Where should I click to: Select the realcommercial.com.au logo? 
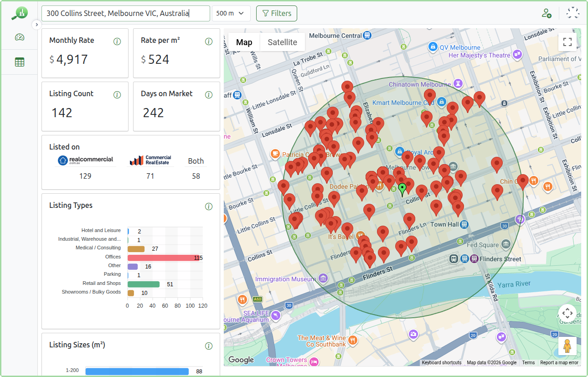coord(85,160)
